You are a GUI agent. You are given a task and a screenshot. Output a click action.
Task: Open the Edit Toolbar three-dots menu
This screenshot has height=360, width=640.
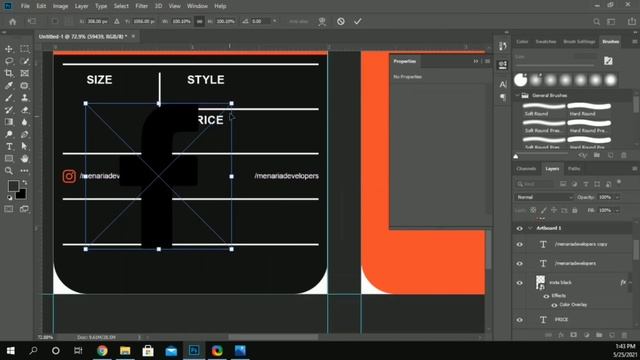click(x=24, y=171)
